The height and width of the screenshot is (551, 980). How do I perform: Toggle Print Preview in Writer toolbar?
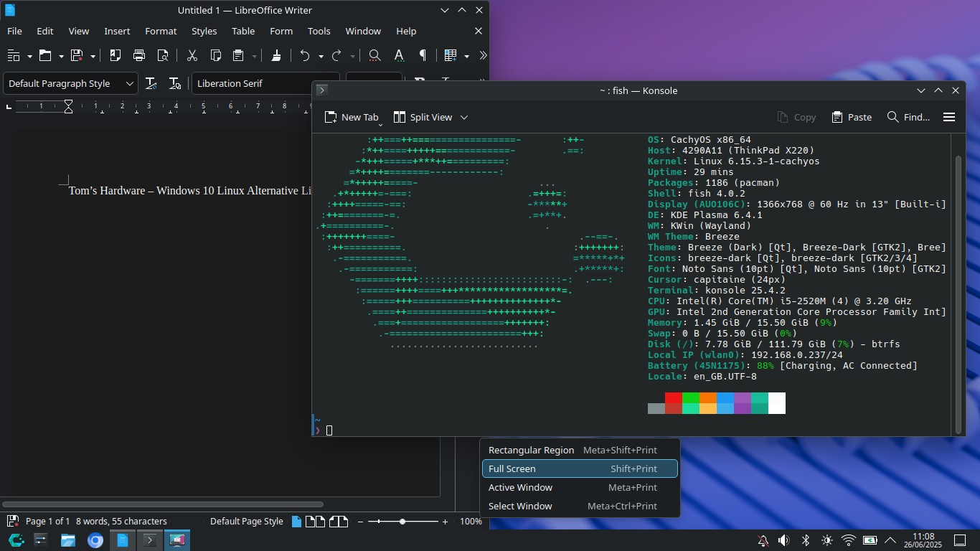pos(163,55)
